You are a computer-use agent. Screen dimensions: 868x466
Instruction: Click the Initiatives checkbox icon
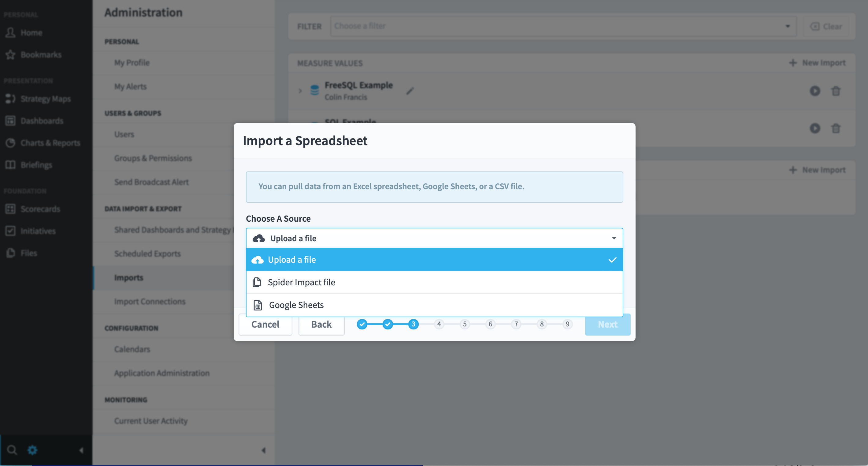[10, 231]
